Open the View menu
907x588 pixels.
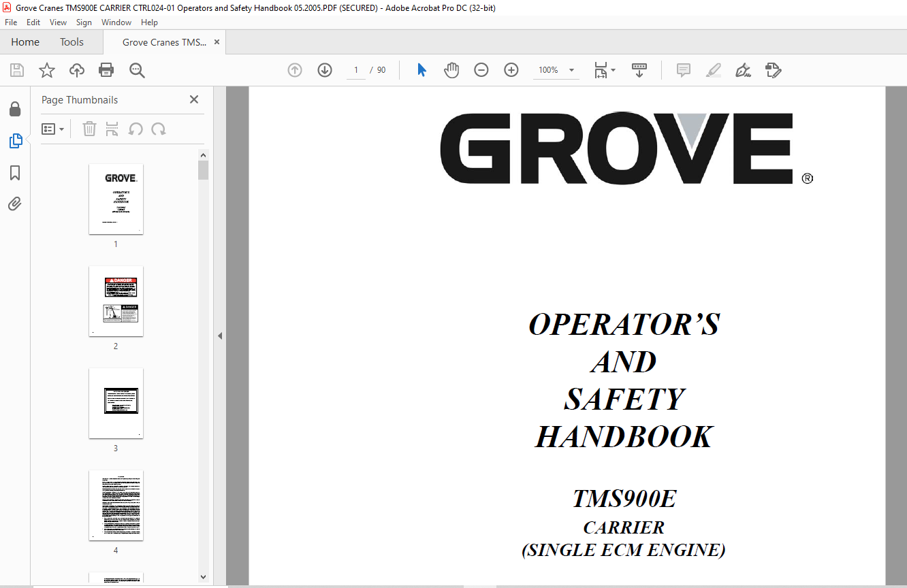pyautogui.click(x=58, y=22)
